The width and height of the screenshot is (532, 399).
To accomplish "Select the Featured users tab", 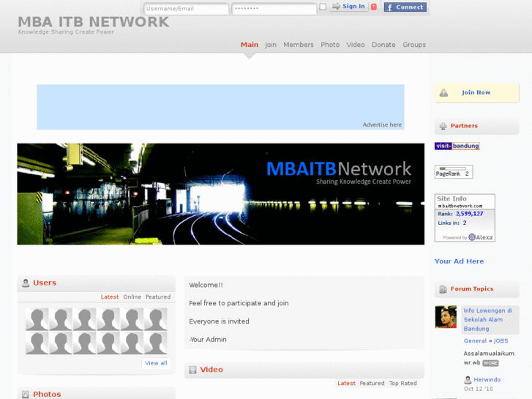I will tap(158, 297).
